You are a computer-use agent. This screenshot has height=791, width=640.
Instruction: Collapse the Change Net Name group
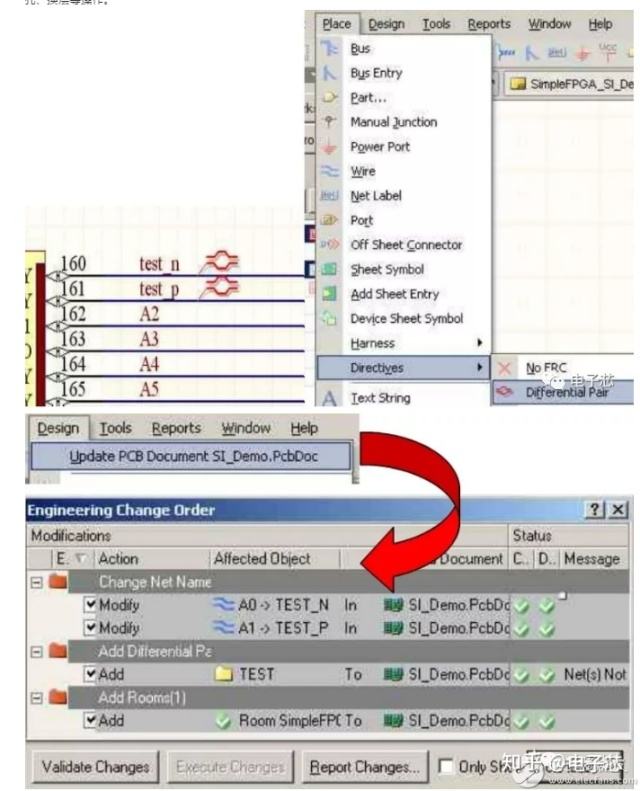36,583
